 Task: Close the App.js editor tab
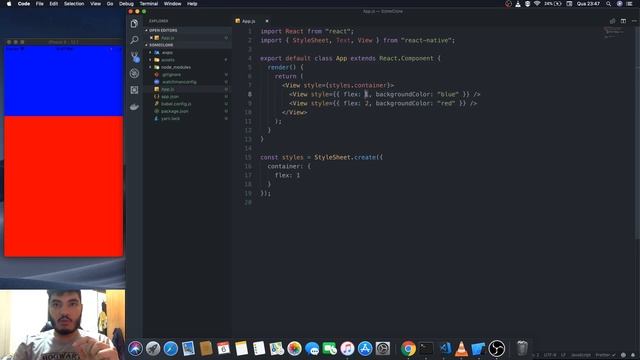pos(267,21)
